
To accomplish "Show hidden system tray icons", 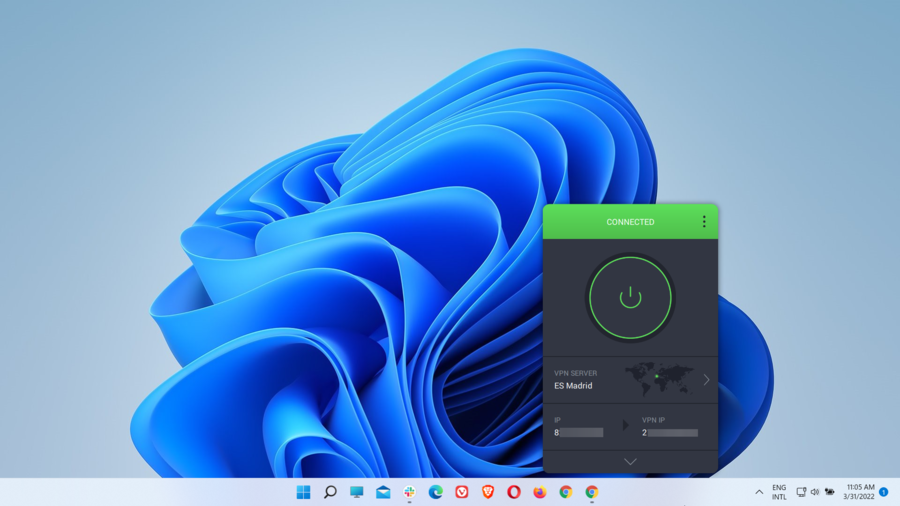I will (x=759, y=492).
